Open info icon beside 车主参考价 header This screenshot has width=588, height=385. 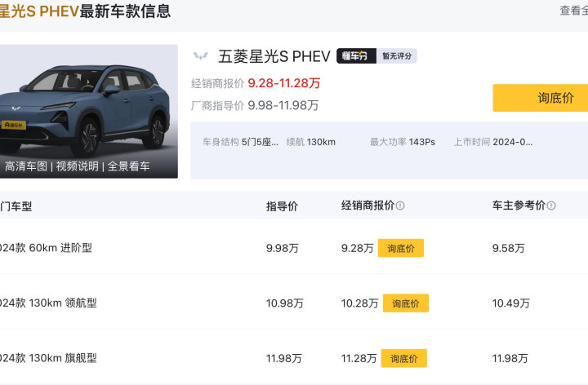pos(551,206)
